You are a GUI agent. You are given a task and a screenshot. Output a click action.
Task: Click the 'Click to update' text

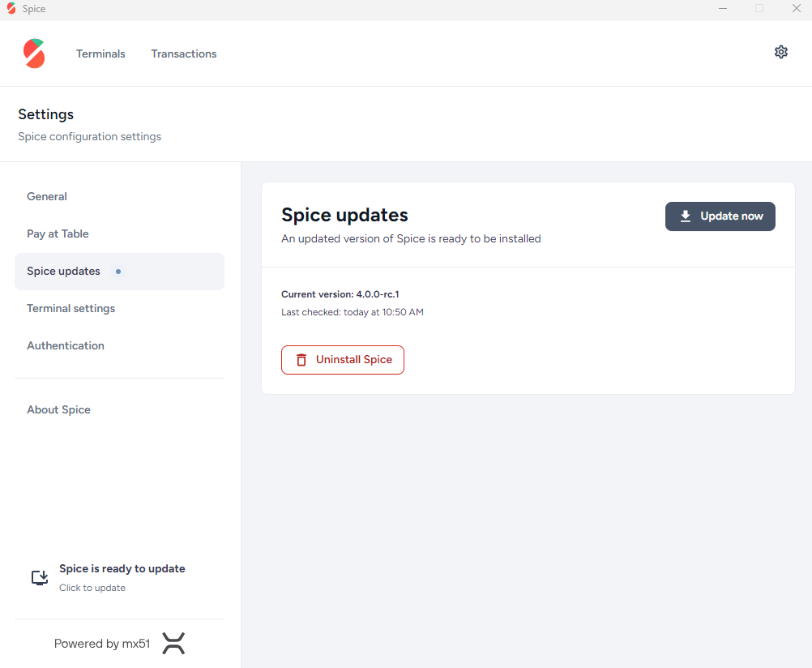click(92, 588)
